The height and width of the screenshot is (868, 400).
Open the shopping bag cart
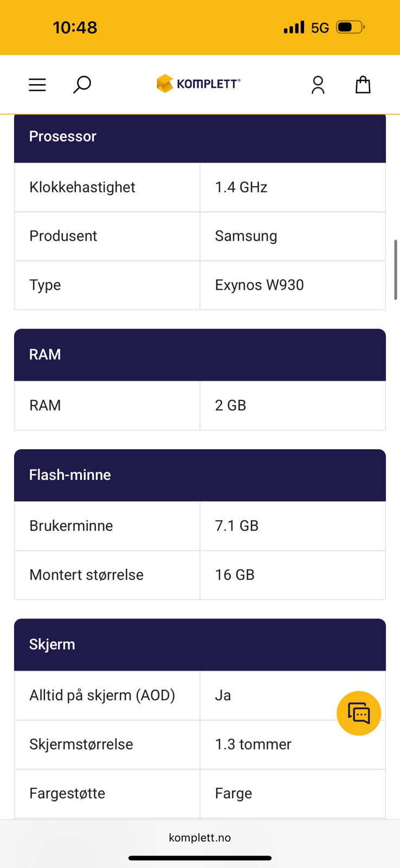(x=363, y=85)
